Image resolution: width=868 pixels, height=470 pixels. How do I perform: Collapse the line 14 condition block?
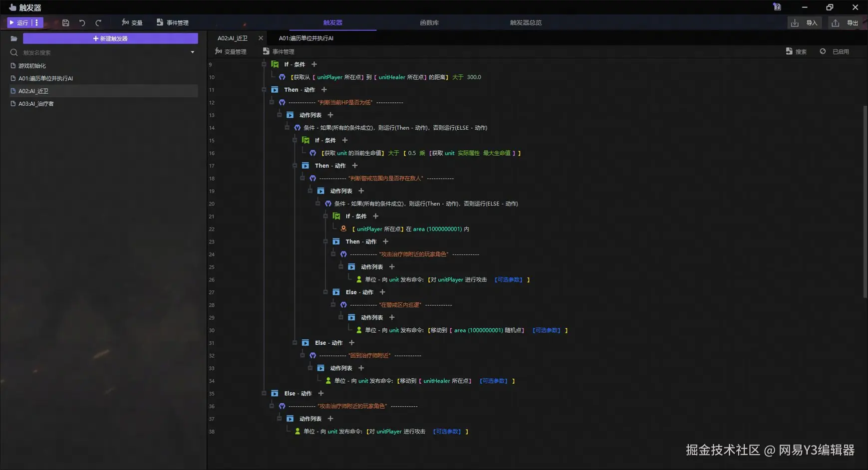287,128
